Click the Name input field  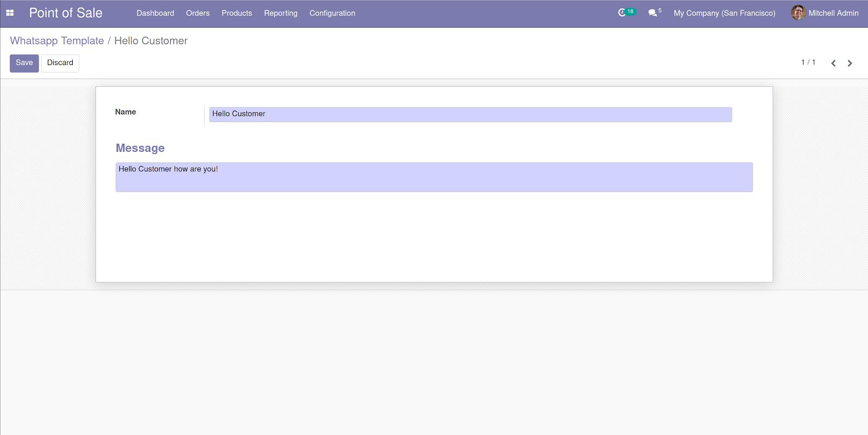[x=470, y=114]
